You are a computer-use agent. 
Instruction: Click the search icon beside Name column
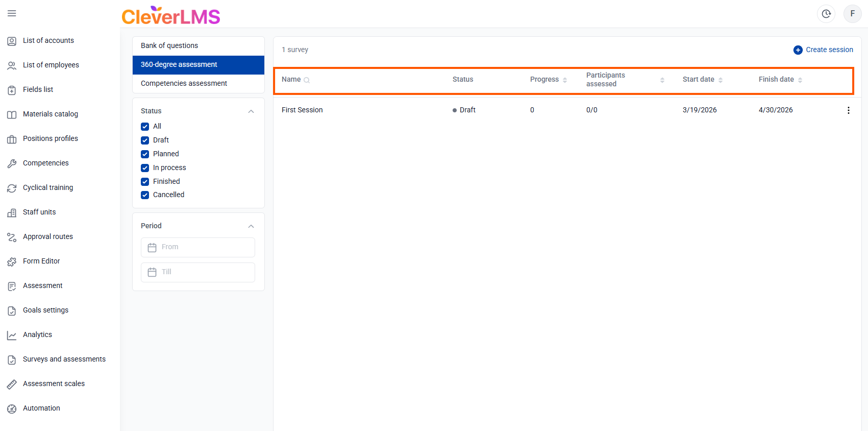[x=307, y=80]
